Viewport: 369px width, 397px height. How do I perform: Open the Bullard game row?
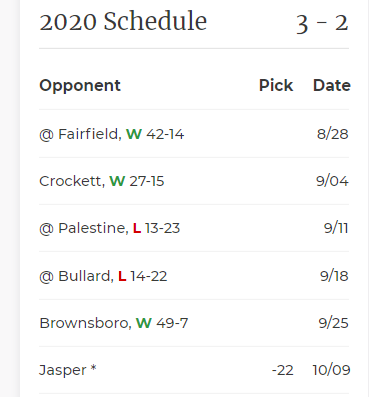[194, 276]
